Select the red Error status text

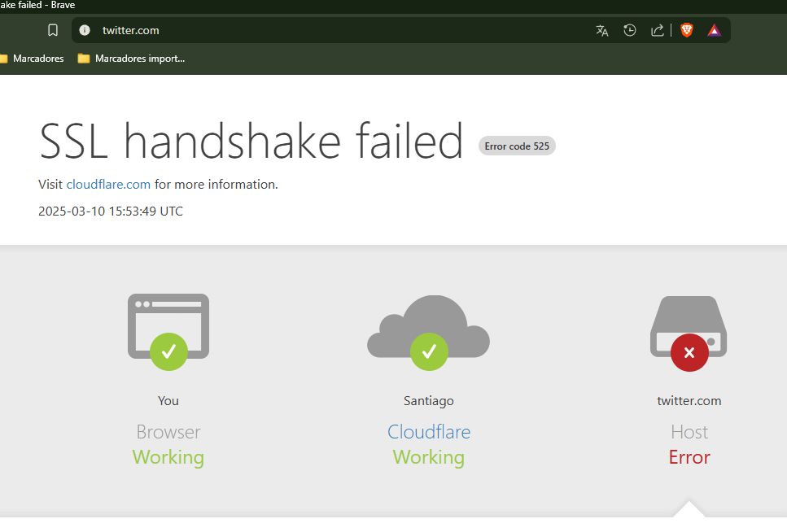point(689,457)
